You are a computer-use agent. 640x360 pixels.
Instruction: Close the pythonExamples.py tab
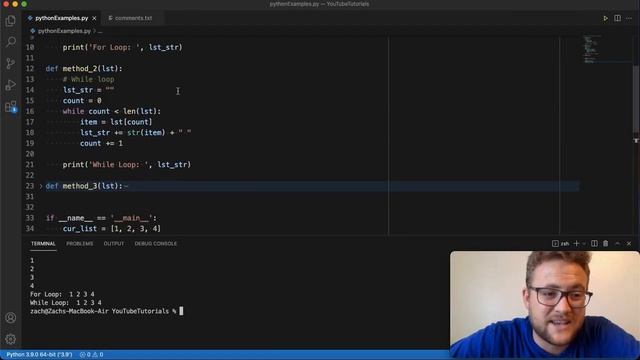tap(94, 18)
